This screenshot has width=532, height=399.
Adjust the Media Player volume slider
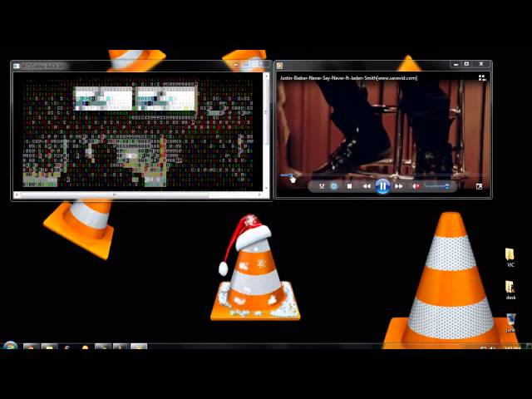coord(437,186)
